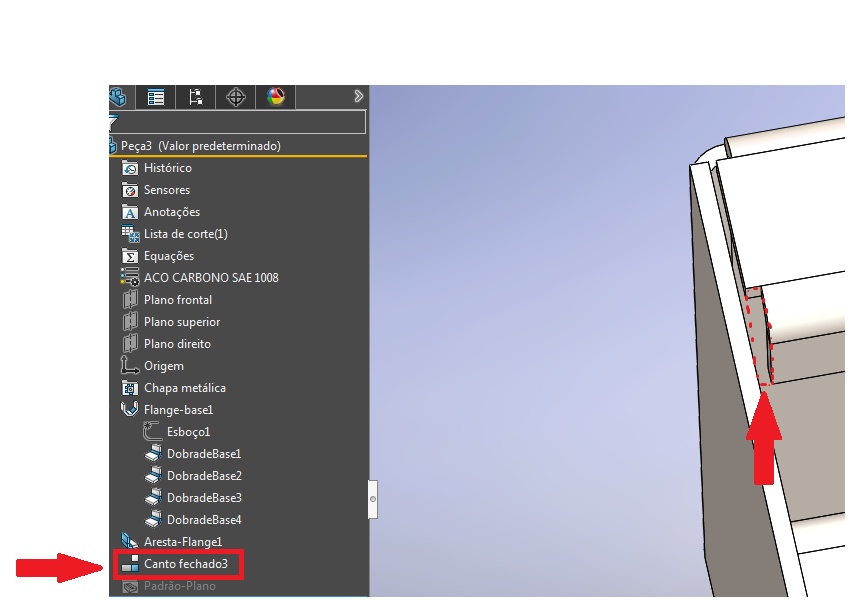Click the Flange-base1 feature icon
Image resolution: width=851 pixels, height=600 pixels.
coord(130,410)
